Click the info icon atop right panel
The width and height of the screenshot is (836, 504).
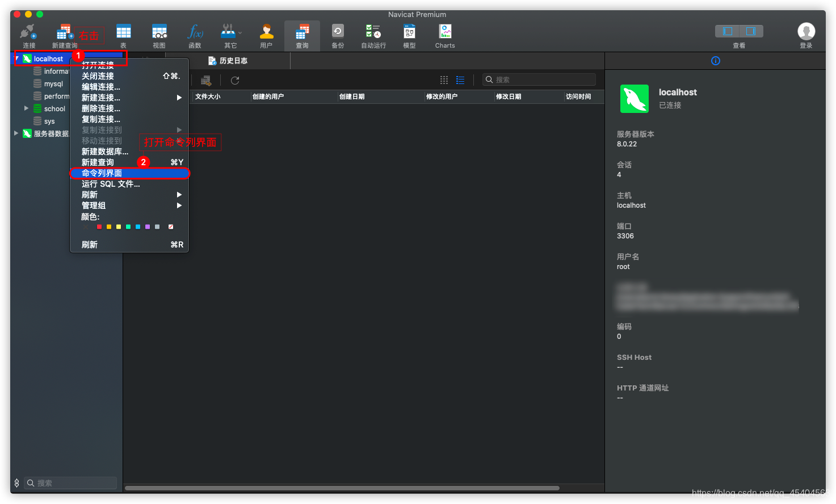pos(716,61)
